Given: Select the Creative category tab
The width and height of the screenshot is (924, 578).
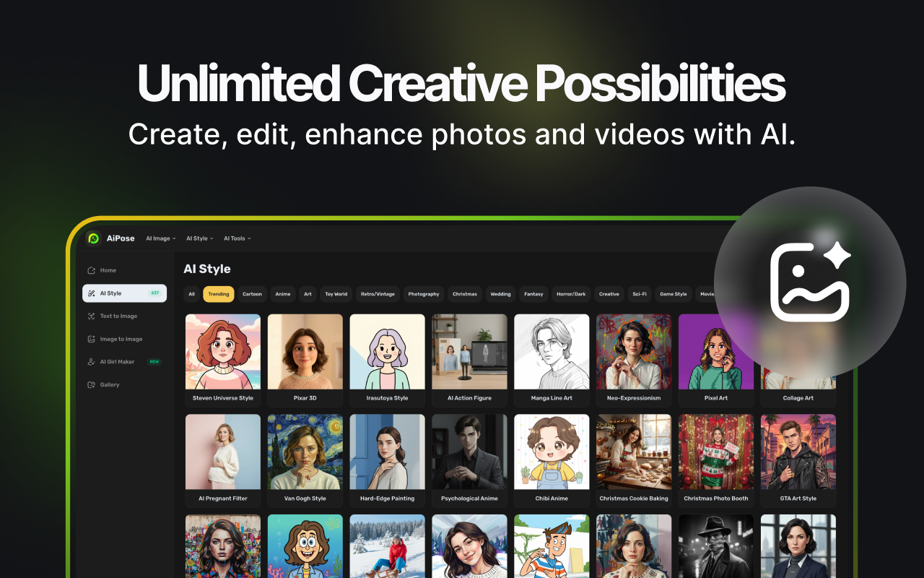Looking at the screenshot, I should pos(609,294).
